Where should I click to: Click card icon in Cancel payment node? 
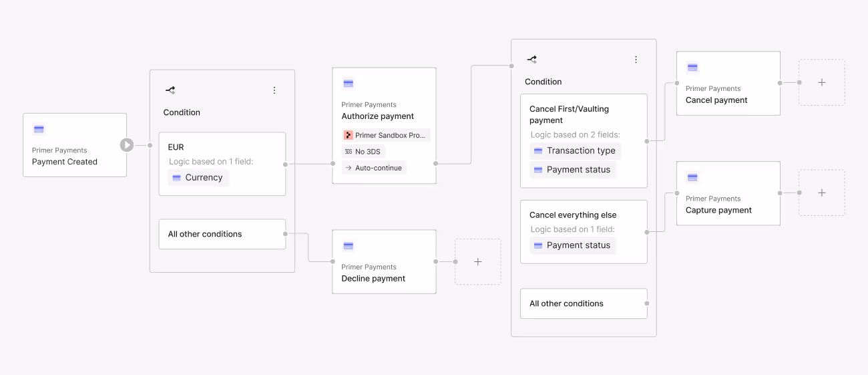[692, 68]
